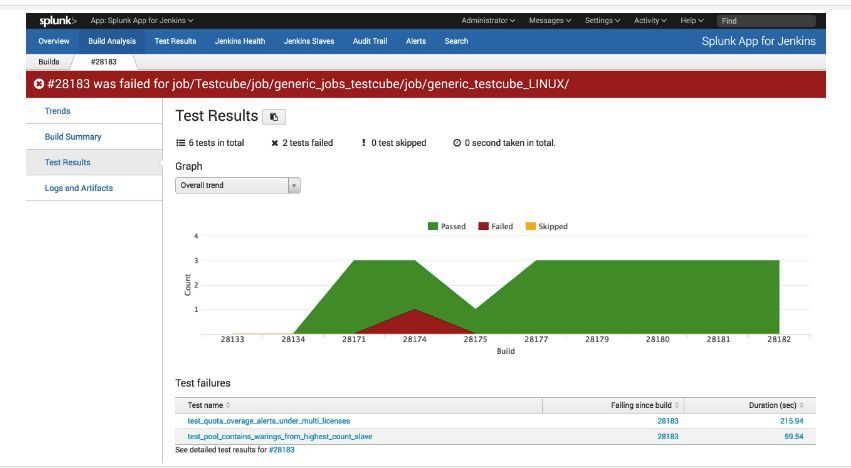
Task: Toggle the Passed legend series
Action: (x=447, y=226)
